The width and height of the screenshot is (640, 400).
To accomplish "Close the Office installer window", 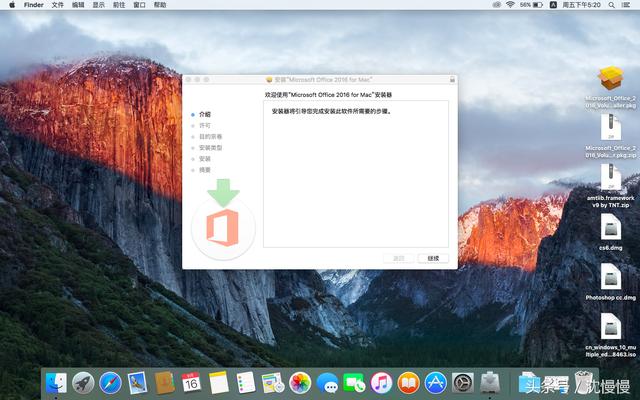I will point(188,80).
